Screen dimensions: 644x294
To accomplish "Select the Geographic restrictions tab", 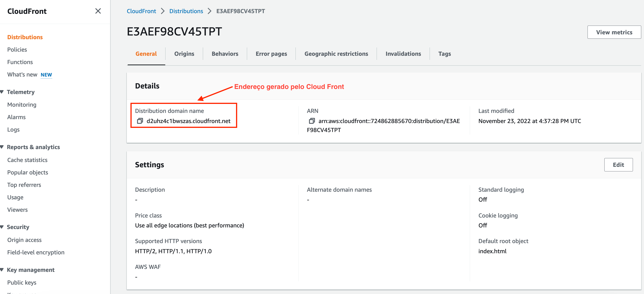I will tap(336, 54).
